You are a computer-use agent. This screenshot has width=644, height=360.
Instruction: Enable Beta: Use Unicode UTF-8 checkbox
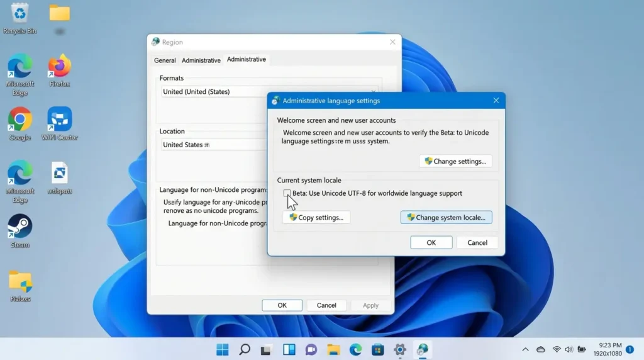287,193
